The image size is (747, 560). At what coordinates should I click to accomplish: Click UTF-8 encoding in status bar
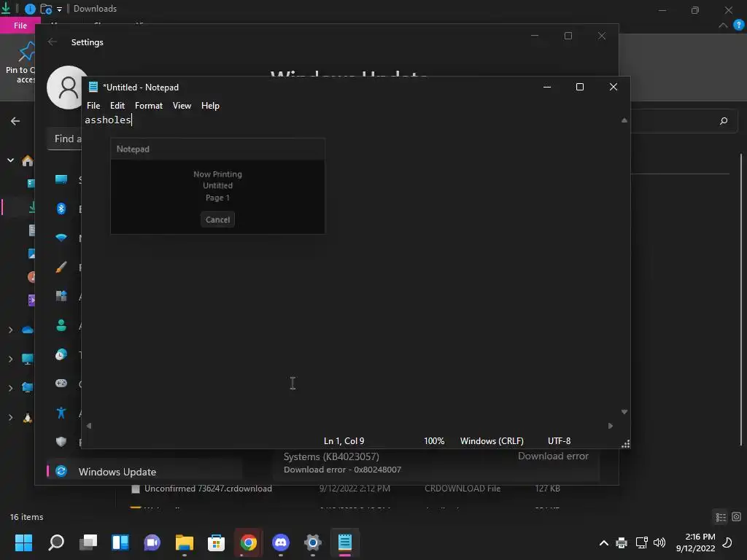[559, 441]
